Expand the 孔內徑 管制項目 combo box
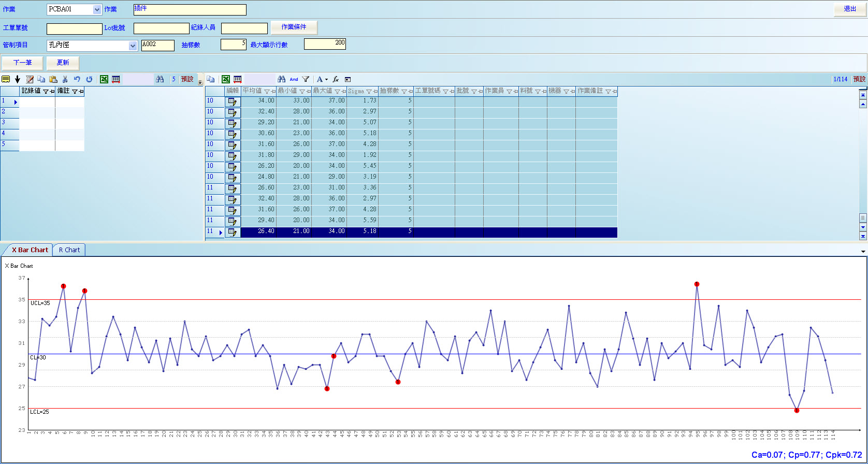 [x=133, y=46]
